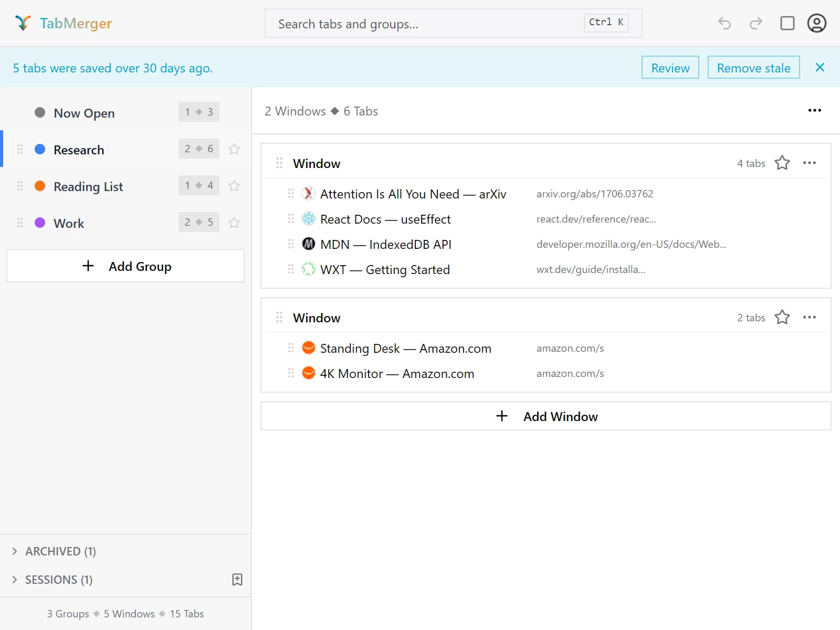The image size is (840, 630).
Task: Click drag handle of WXT row
Action: click(x=291, y=269)
